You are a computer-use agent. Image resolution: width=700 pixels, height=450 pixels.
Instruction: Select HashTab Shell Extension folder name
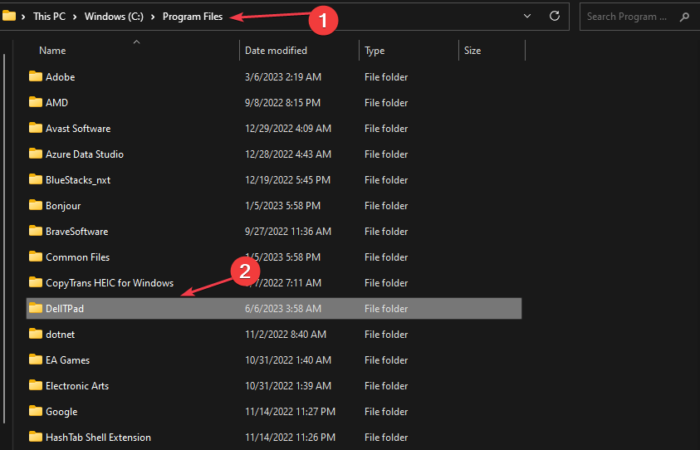click(98, 437)
